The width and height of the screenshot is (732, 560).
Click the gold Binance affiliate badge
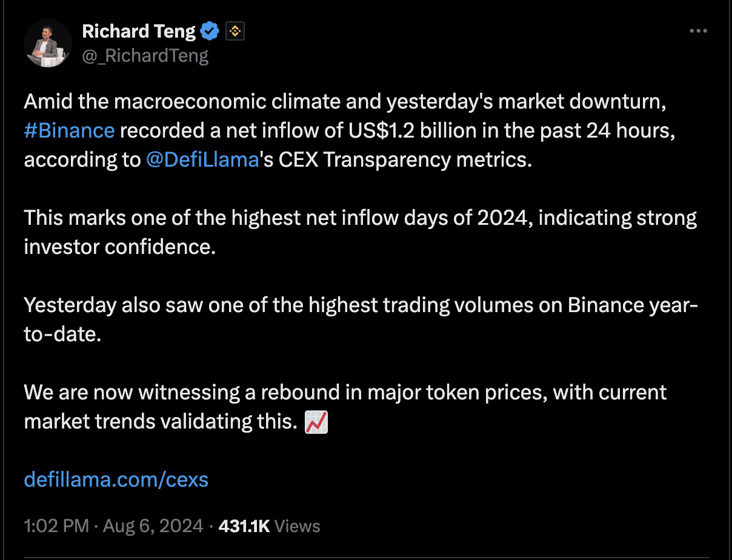(235, 32)
